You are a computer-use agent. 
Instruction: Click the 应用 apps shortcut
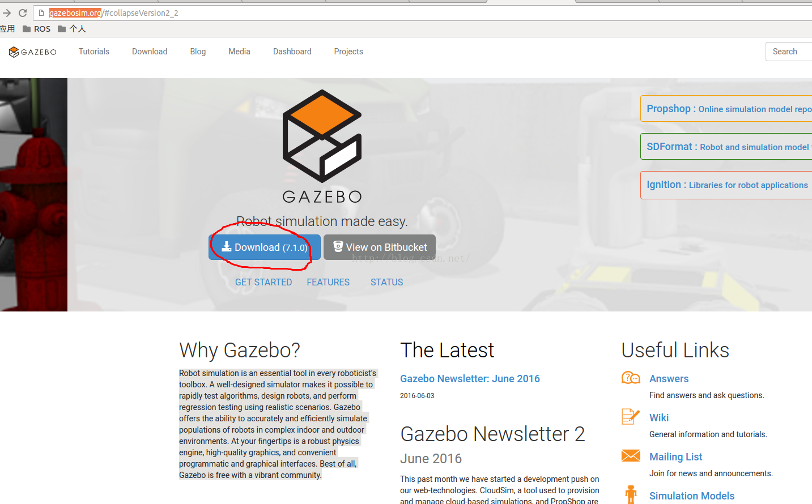[7, 29]
